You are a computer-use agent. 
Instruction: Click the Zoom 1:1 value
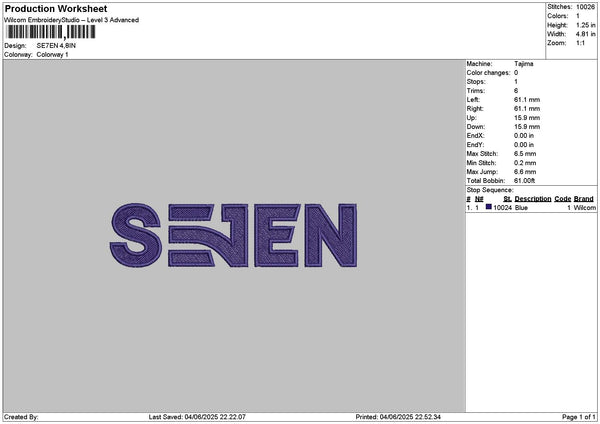[x=580, y=43]
